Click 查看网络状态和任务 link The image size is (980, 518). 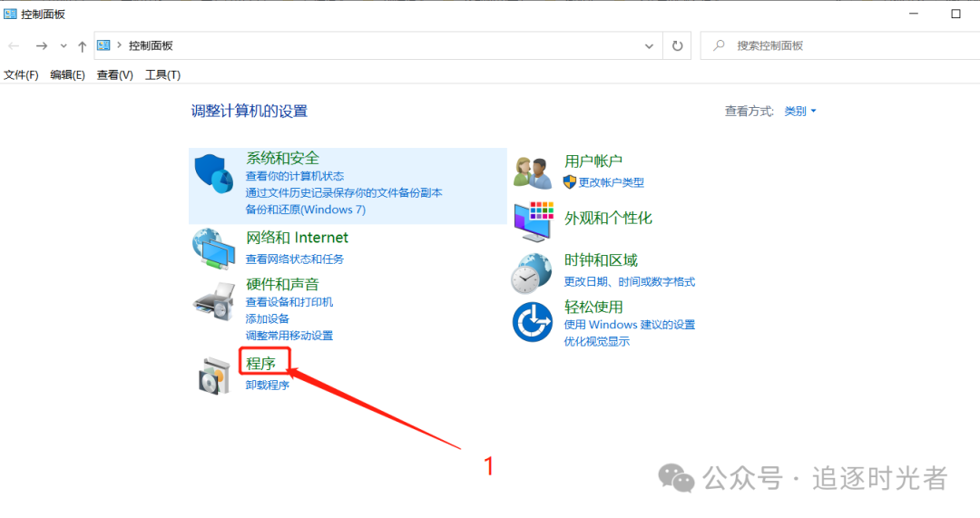tap(294, 259)
